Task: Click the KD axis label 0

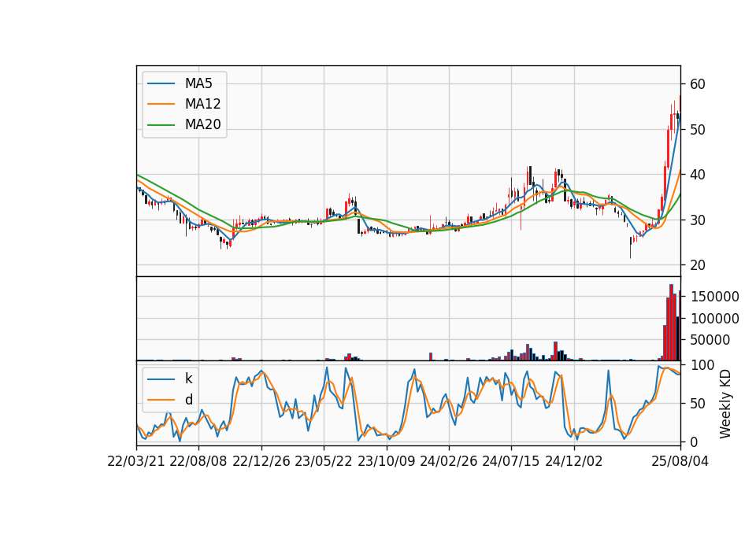Action: point(694,441)
